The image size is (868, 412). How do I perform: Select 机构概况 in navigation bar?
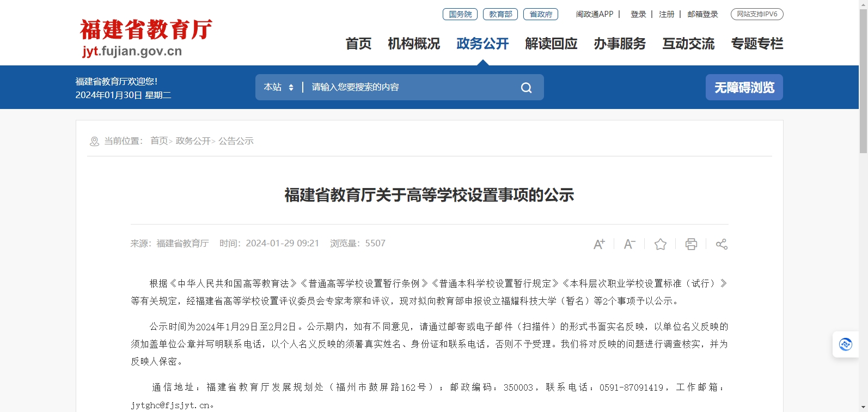(x=414, y=44)
